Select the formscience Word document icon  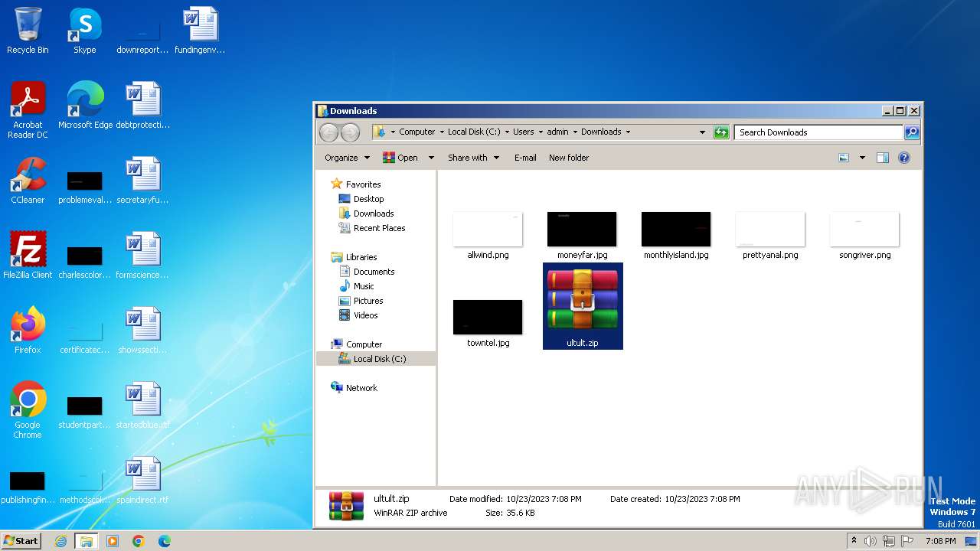point(143,255)
